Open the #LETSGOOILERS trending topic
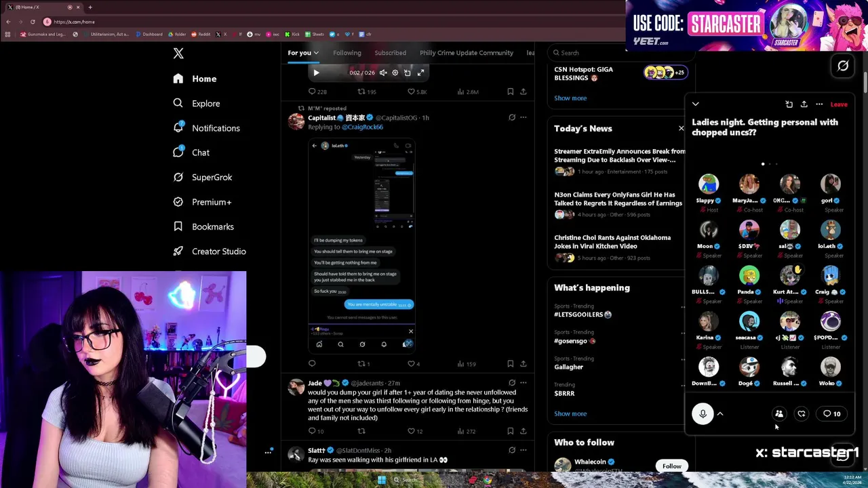The width and height of the screenshot is (868, 488). tap(583, 314)
